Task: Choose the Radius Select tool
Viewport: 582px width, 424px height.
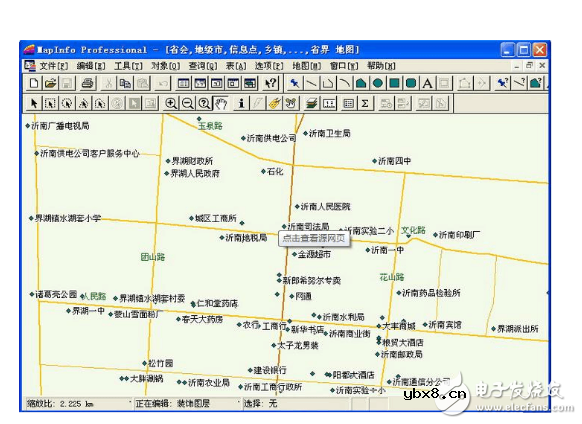Action: pos(67,104)
